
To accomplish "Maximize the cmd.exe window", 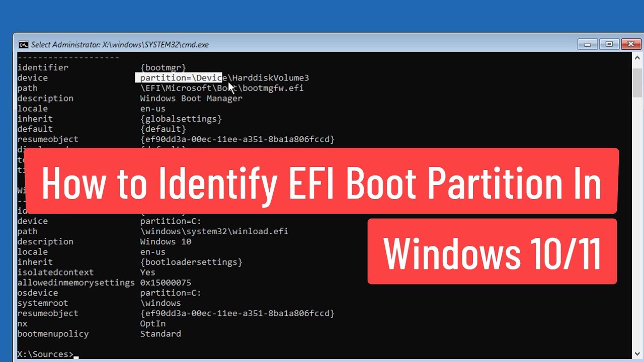I will point(609,44).
